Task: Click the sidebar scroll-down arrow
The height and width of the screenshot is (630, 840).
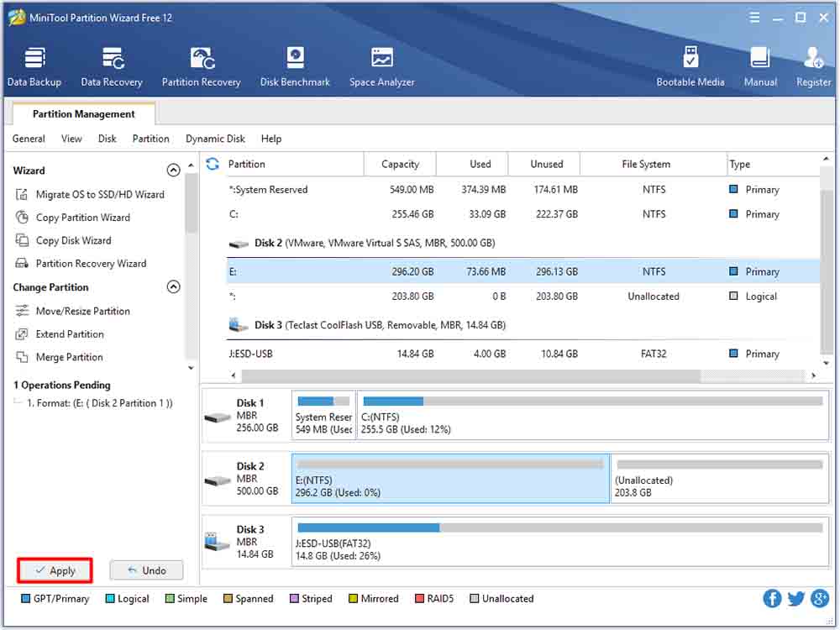Action: (192, 368)
